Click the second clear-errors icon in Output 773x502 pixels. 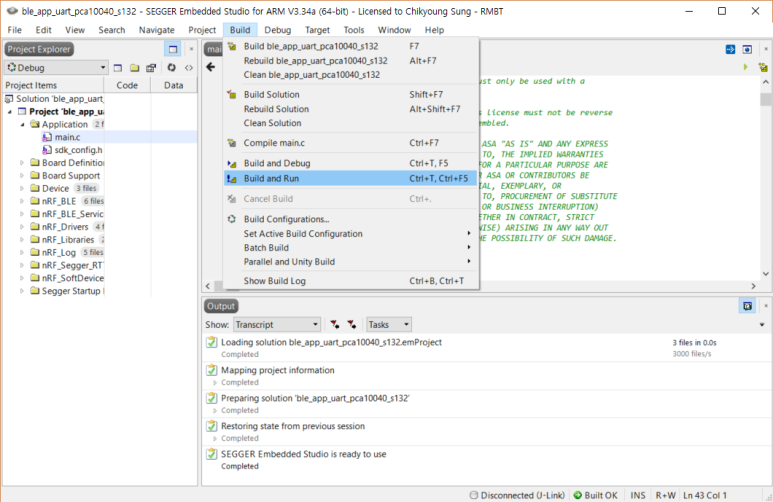coord(351,324)
